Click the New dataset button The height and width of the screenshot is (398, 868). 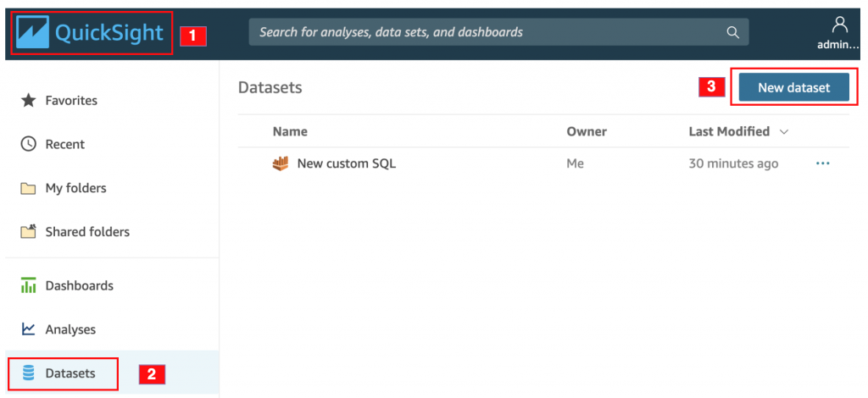[x=793, y=87]
